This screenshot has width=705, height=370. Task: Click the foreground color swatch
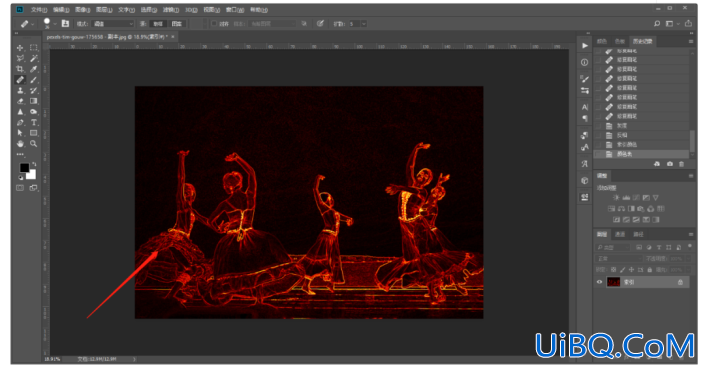(24, 167)
